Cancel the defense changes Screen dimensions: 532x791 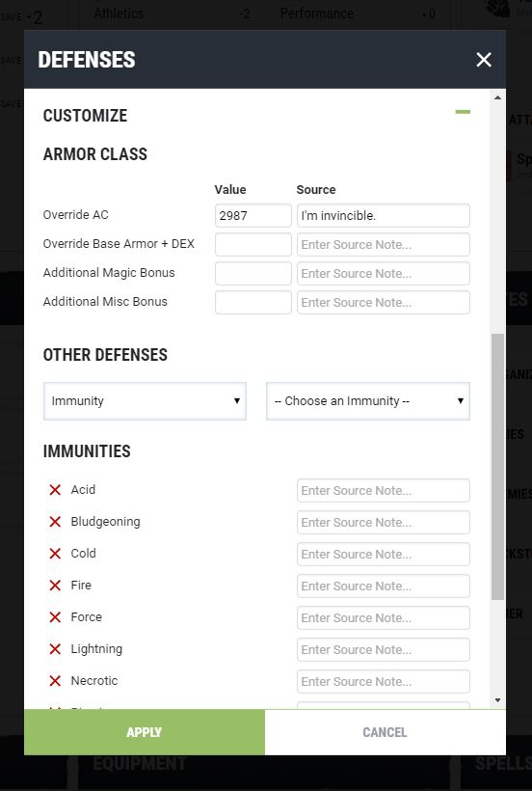[x=385, y=732]
